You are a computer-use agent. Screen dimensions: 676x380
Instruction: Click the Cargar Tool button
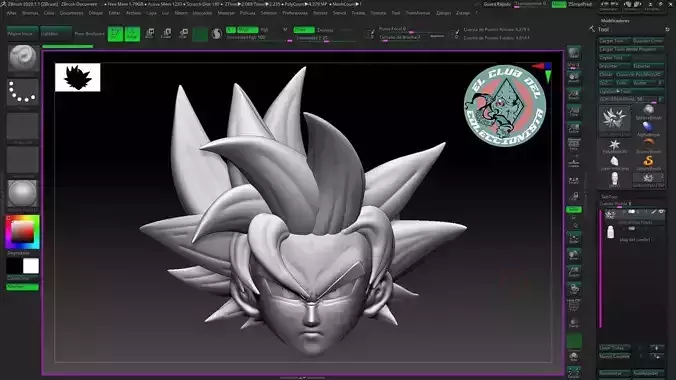[x=615, y=41]
